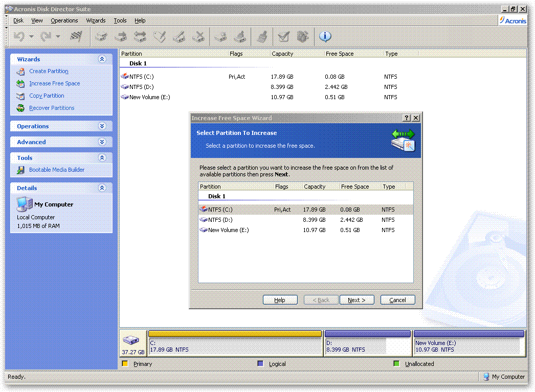Click the Create partition toolbar icon

pyautogui.click(x=220, y=36)
